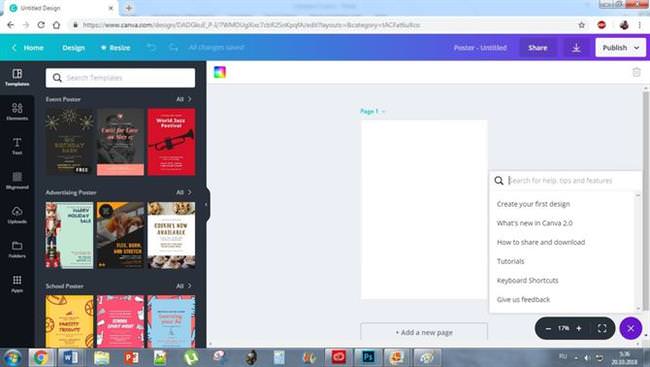This screenshot has width=650, height=367.
Task: Click the Share button
Action: [538, 48]
